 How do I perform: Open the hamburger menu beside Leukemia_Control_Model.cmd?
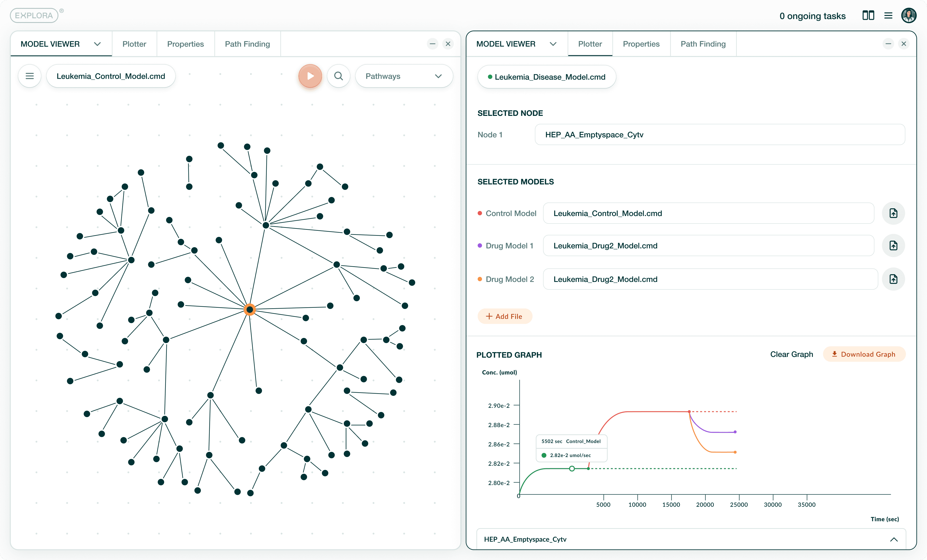point(30,76)
